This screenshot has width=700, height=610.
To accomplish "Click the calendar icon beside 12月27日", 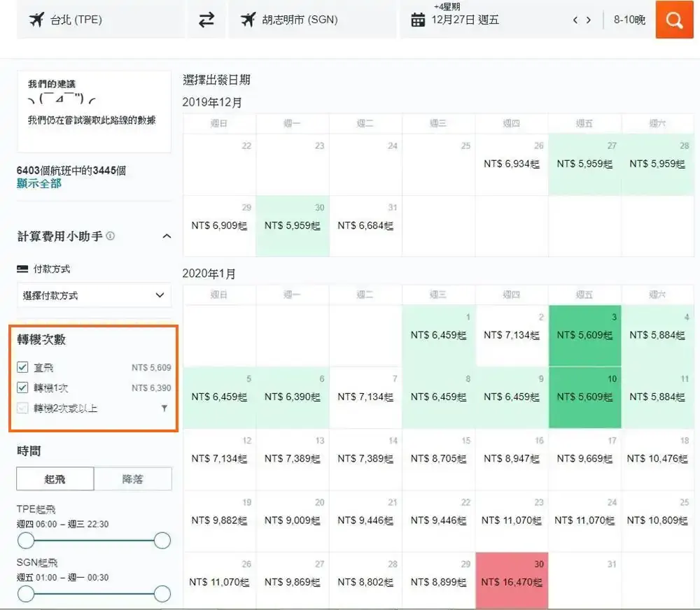I will click(x=418, y=20).
